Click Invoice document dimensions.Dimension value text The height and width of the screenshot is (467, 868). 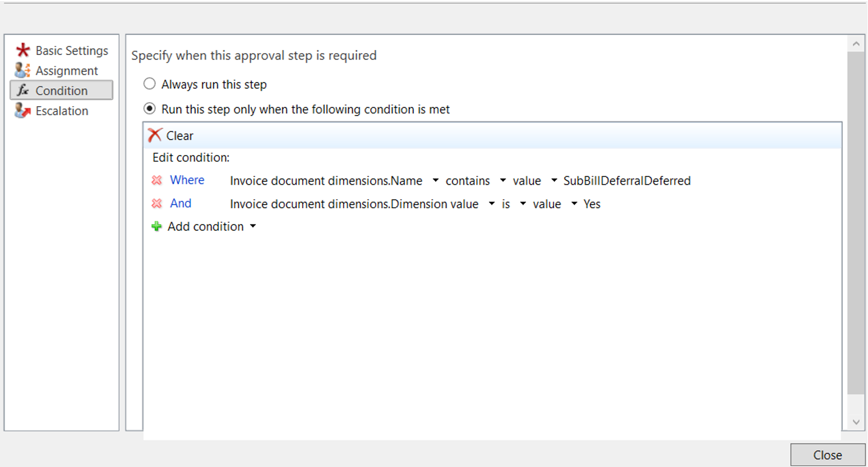pyautogui.click(x=354, y=204)
